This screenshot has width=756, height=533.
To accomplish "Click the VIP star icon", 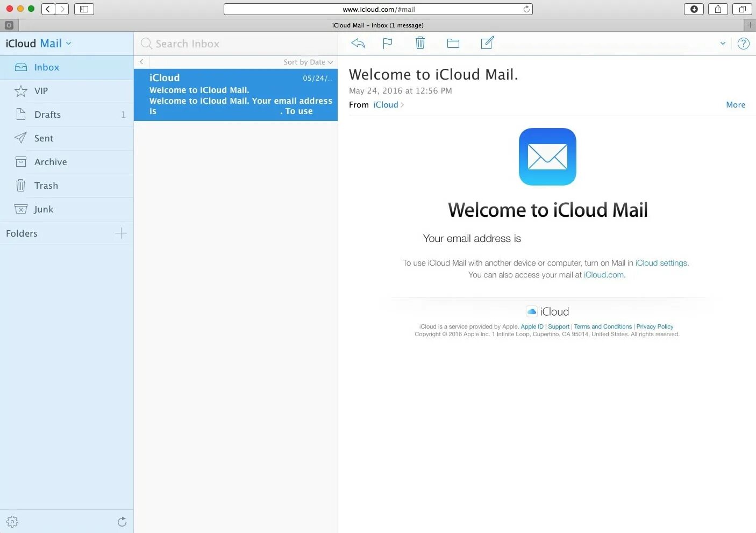I will 21,91.
